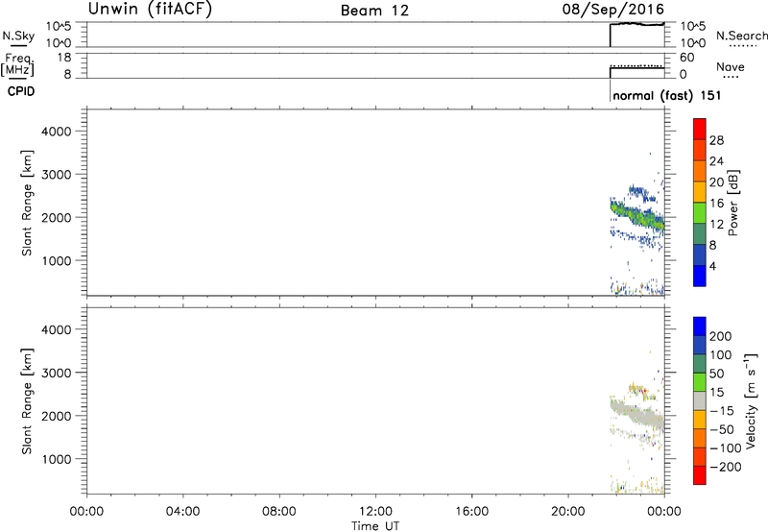The image size is (768, 532).
Task: Click the gray swatch in the Velocity colorbar
Action: point(700,401)
